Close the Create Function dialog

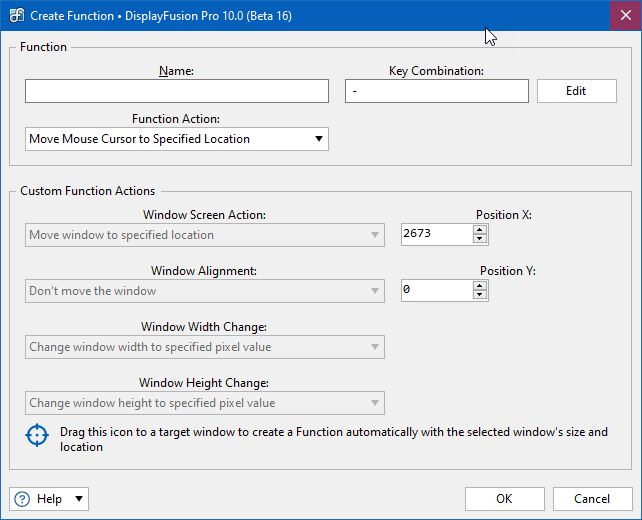pos(626,16)
